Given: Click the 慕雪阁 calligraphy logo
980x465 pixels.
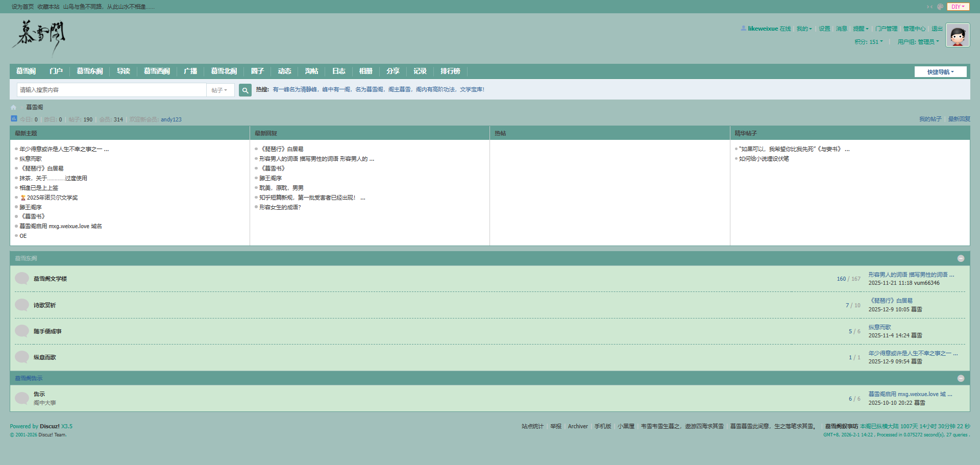Looking at the screenshot, I should point(39,37).
